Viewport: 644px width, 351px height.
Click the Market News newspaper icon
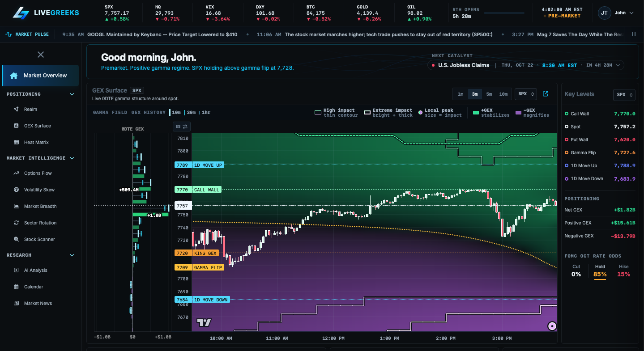pyautogui.click(x=16, y=303)
